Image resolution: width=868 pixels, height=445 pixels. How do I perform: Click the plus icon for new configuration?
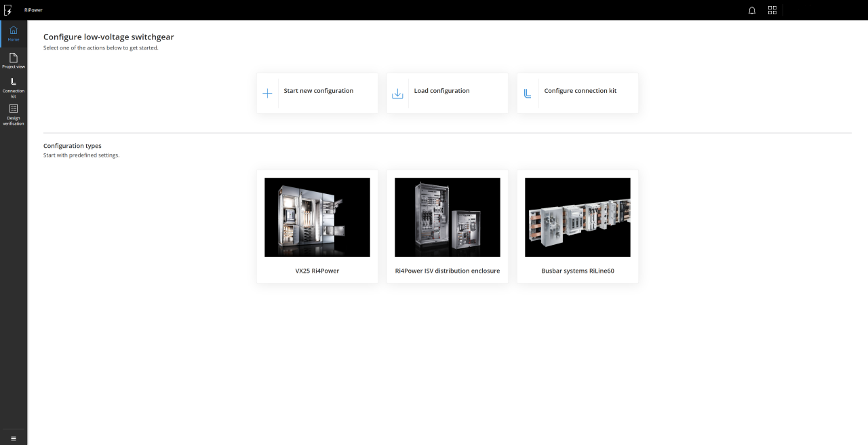[x=267, y=94]
